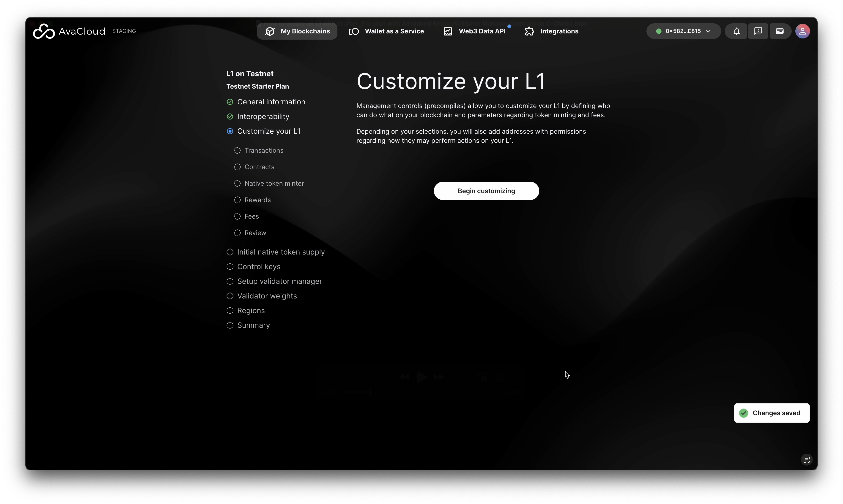The width and height of the screenshot is (843, 504).
Task: Click the user profile avatar
Action: coord(802,31)
